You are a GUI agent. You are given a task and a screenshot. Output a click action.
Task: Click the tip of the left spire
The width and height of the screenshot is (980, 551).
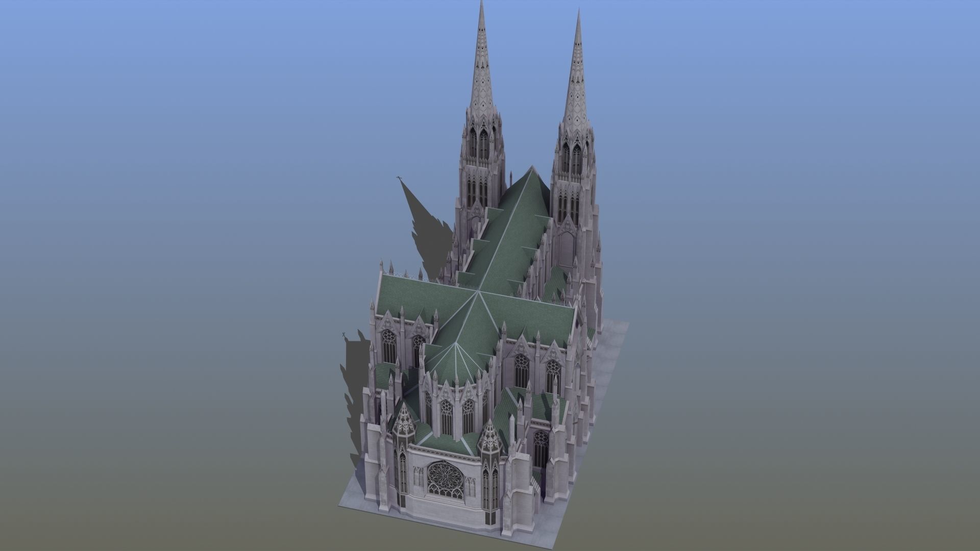click(x=481, y=4)
